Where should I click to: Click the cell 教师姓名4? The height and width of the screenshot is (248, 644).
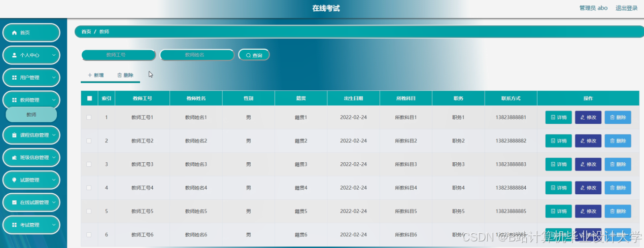tap(196, 188)
